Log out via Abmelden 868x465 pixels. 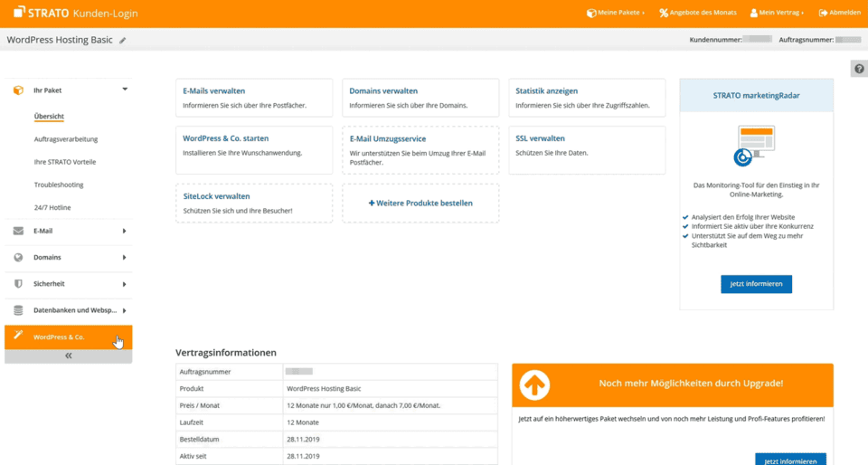click(839, 13)
